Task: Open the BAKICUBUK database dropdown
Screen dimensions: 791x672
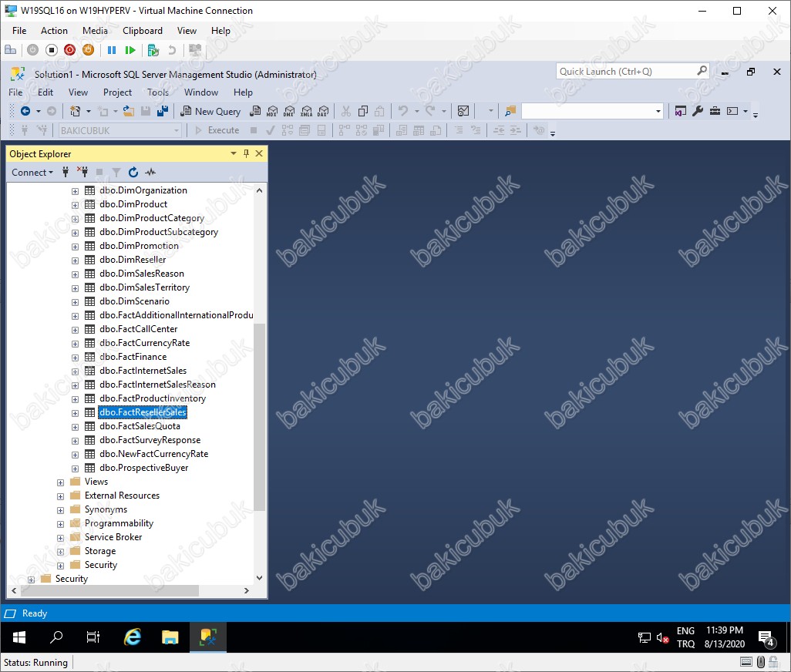Action: coord(177,130)
